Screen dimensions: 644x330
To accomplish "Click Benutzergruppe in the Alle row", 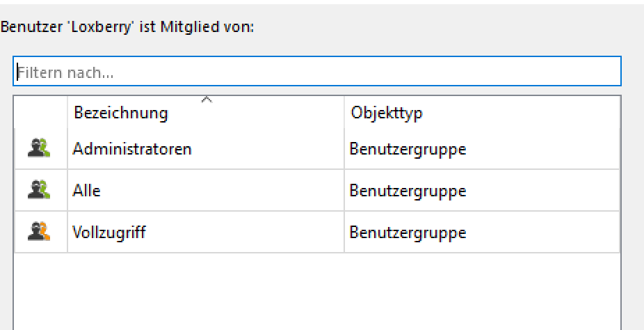I will click(x=408, y=191).
